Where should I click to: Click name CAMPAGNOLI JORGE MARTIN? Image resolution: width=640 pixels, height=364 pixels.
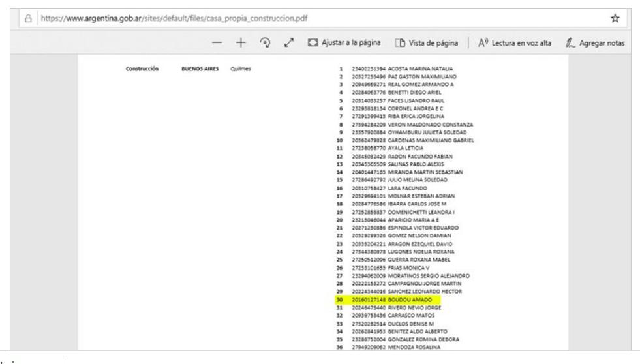click(x=425, y=284)
